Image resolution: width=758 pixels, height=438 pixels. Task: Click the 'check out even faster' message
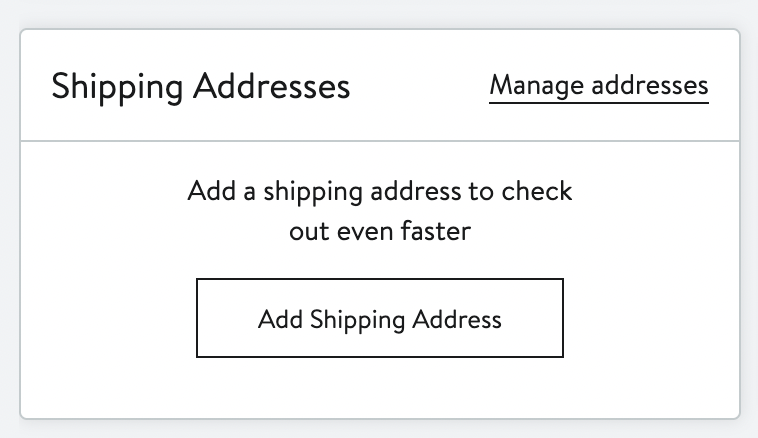tap(379, 211)
